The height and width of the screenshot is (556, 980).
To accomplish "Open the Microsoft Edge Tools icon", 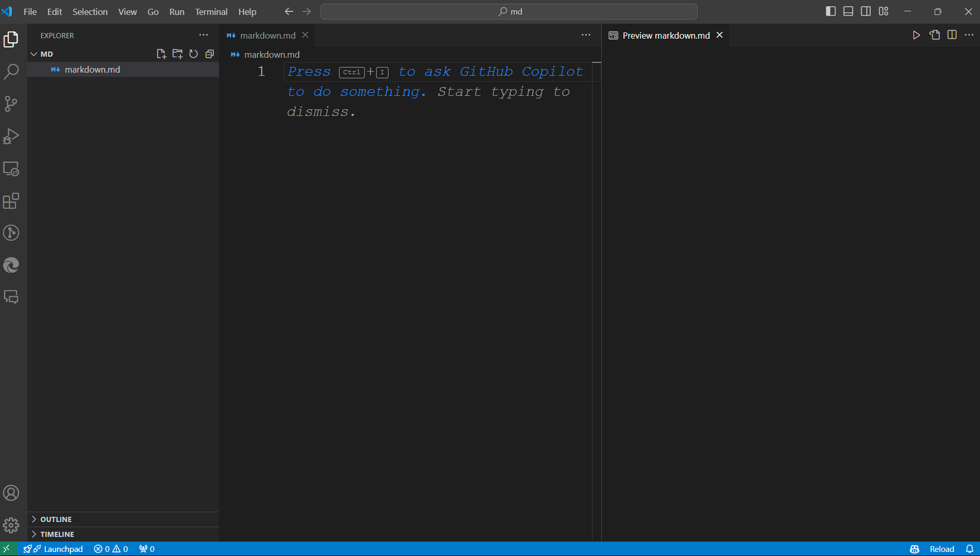I will pyautogui.click(x=11, y=265).
